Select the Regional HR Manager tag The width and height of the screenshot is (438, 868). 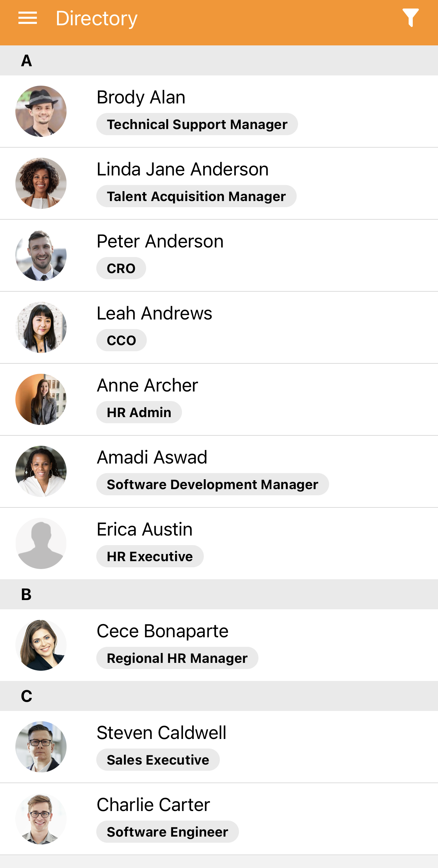[x=177, y=658]
